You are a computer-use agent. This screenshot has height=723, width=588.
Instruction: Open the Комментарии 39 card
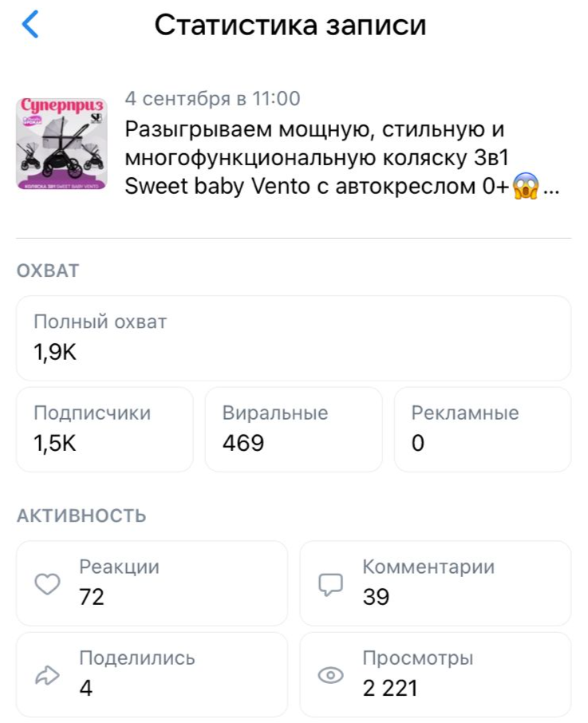point(436,583)
